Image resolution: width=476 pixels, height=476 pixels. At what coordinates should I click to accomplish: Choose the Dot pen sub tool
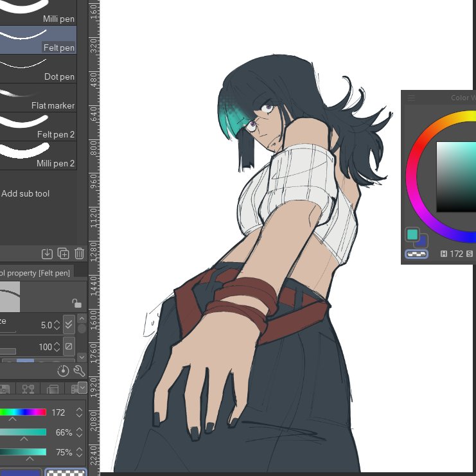(38, 69)
